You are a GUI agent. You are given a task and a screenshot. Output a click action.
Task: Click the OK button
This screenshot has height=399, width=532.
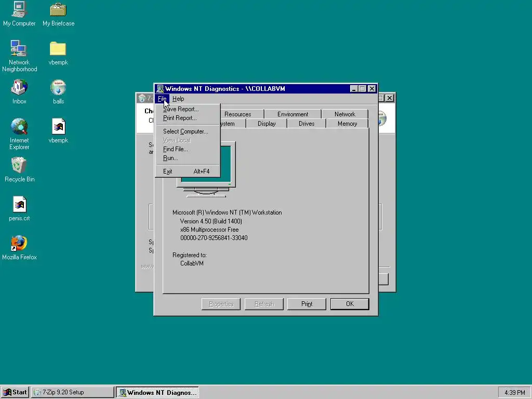pos(350,304)
